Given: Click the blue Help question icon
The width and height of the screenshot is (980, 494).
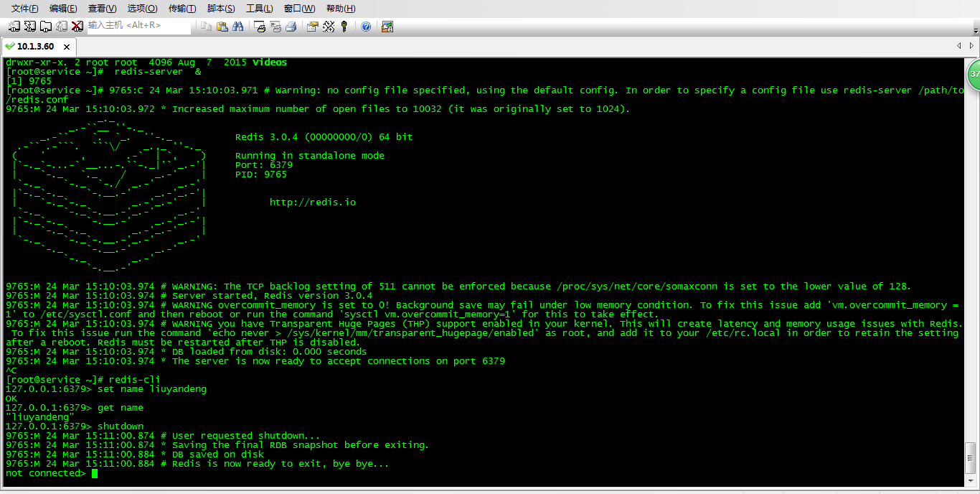Looking at the screenshot, I should coord(366,27).
